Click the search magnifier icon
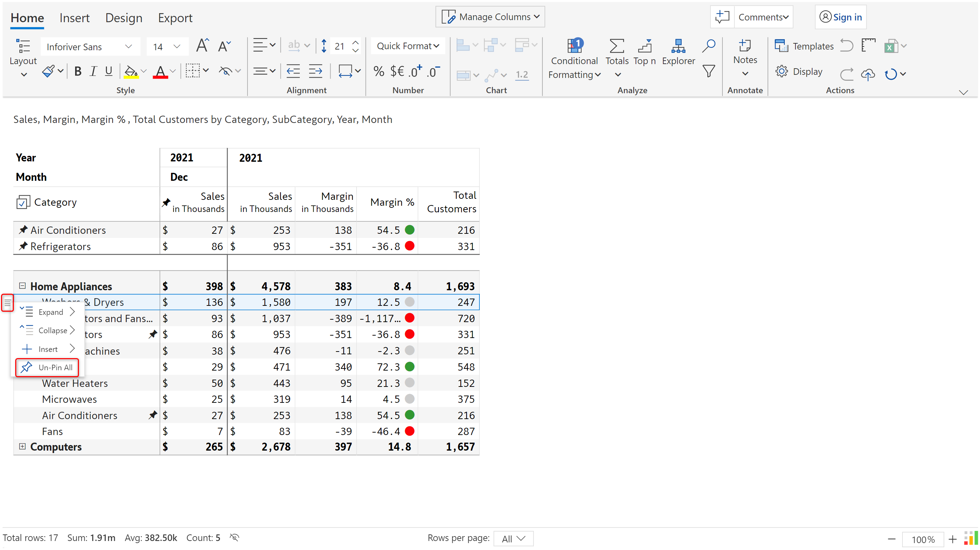This screenshot has height=550, width=980. tap(708, 46)
